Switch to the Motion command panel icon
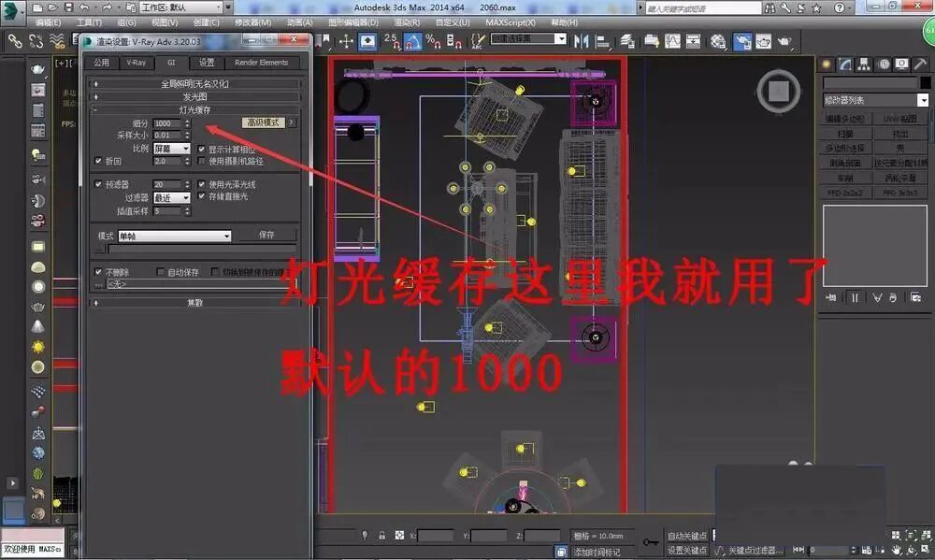This screenshot has width=935, height=560. pyautogui.click(x=884, y=65)
